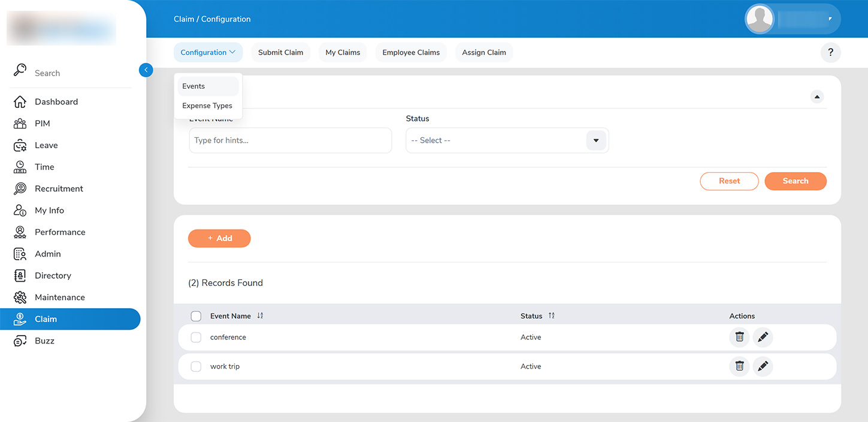Image resolution: width=868 pixels, height=422 pixels.
Task: Switch to the Employee Claims tab
Action: coord(411,53)
